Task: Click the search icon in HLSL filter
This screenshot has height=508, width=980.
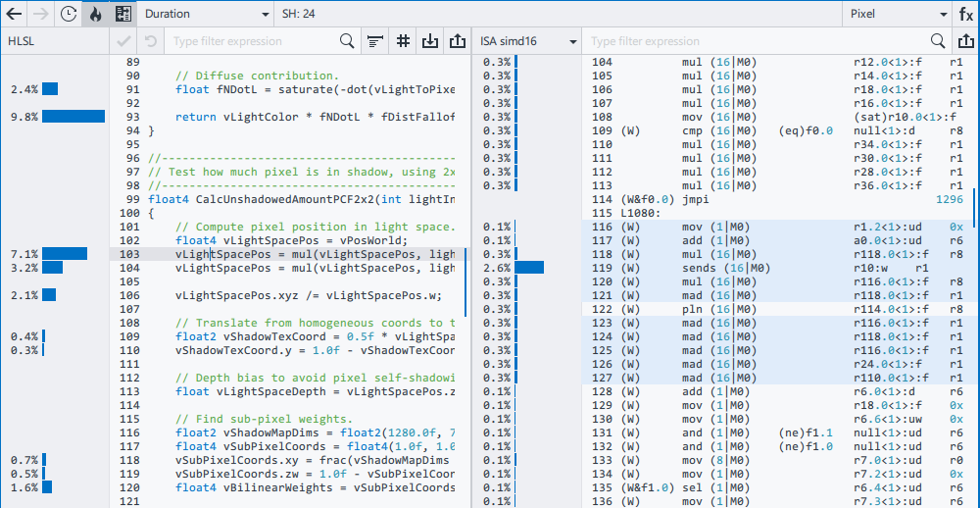Action: pos(347,41)
